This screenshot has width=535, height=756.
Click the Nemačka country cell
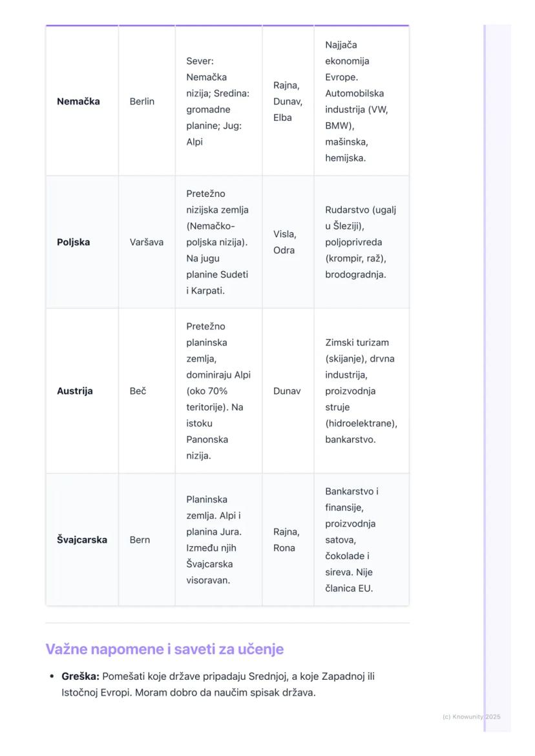(x=78, y=101)
